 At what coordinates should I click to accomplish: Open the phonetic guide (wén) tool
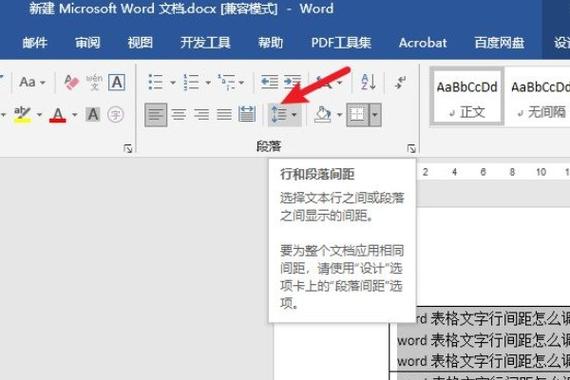(x=94, y=82)
